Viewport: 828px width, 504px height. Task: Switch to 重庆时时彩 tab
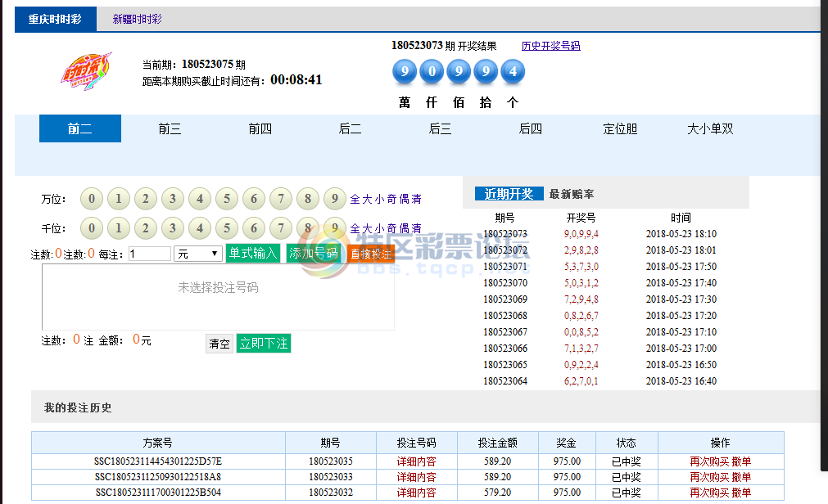[55, 19]
